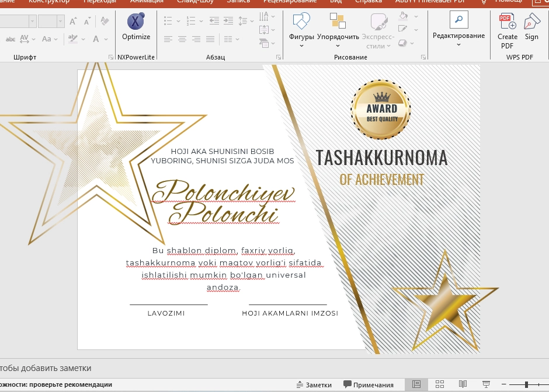Open the Примечания comments pane

point(369,384)
